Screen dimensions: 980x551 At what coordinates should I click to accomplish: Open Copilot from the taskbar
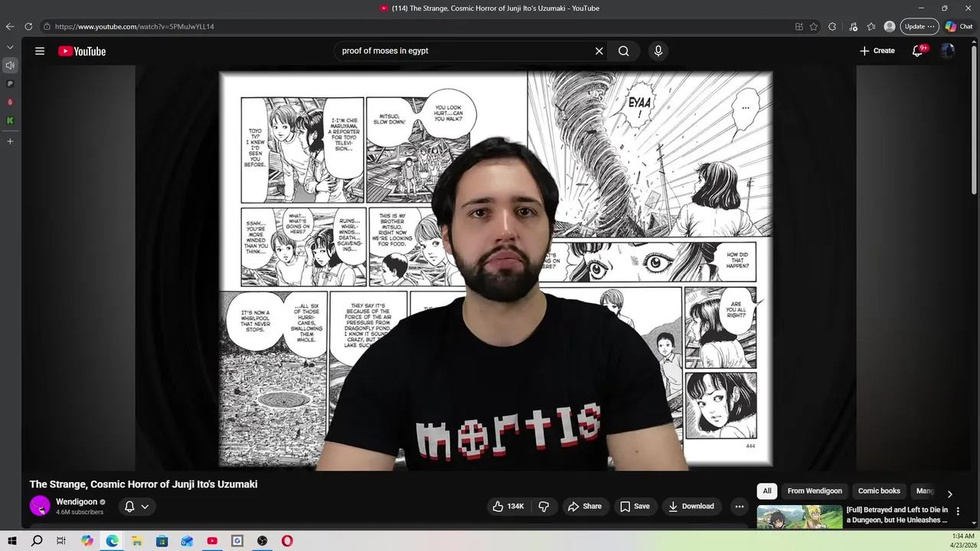click(87, 541)
